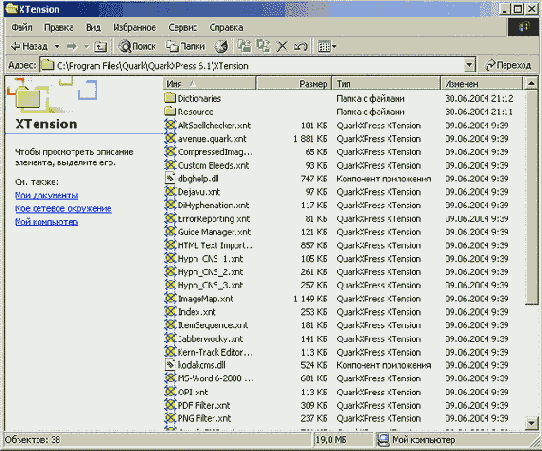
Task: Click the History (журнал) toolbar icon
Action: 221,46
